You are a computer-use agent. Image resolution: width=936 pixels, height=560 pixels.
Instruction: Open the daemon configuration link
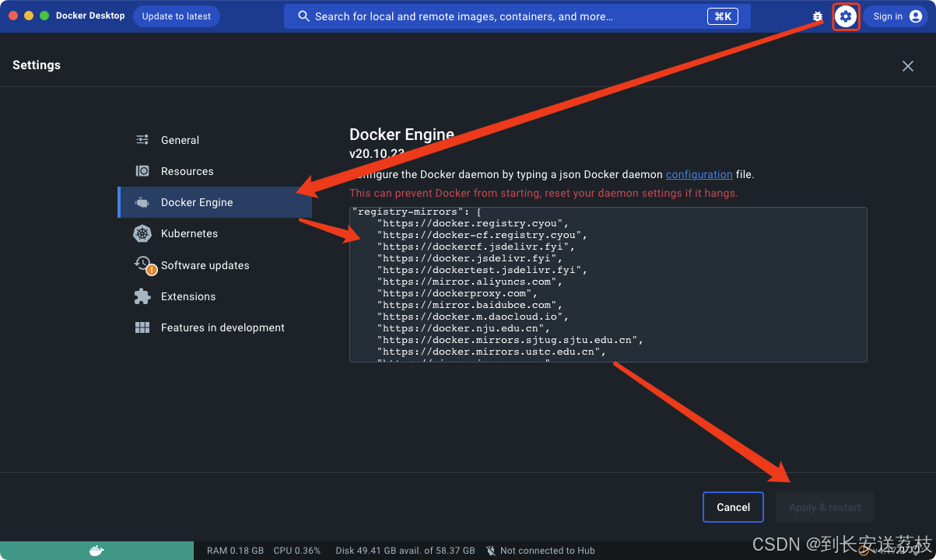pyautogui.click(x=699, y=174)
